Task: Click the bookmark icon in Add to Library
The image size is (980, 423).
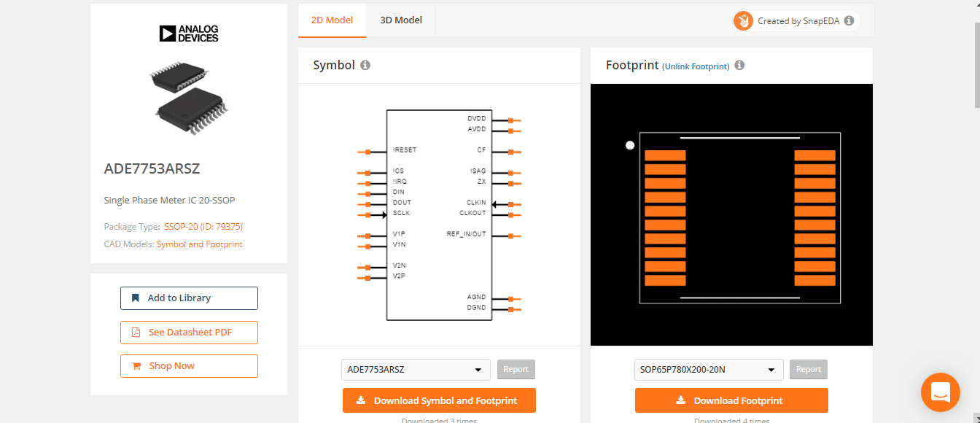Action: point(135,298)
